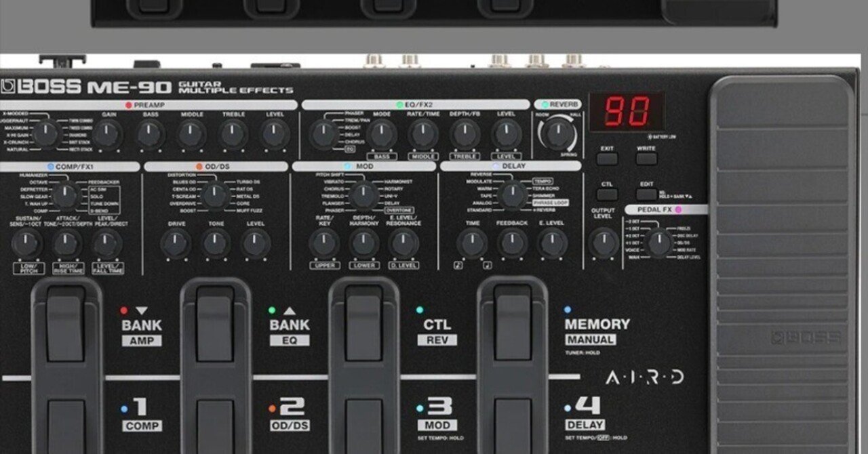This screenshot has width=868, height=454.
Task: Click the A.I.R.D. logo text
Action: click(x=644, y=377)
